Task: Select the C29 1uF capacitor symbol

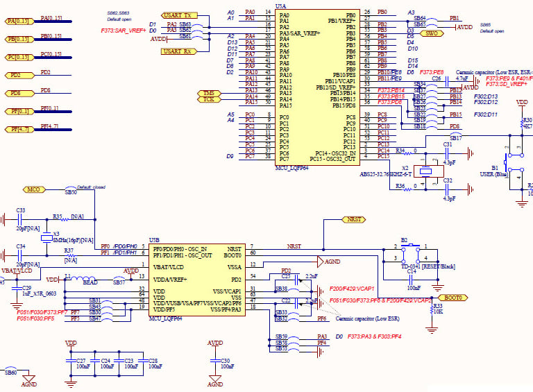Action: 17,289
